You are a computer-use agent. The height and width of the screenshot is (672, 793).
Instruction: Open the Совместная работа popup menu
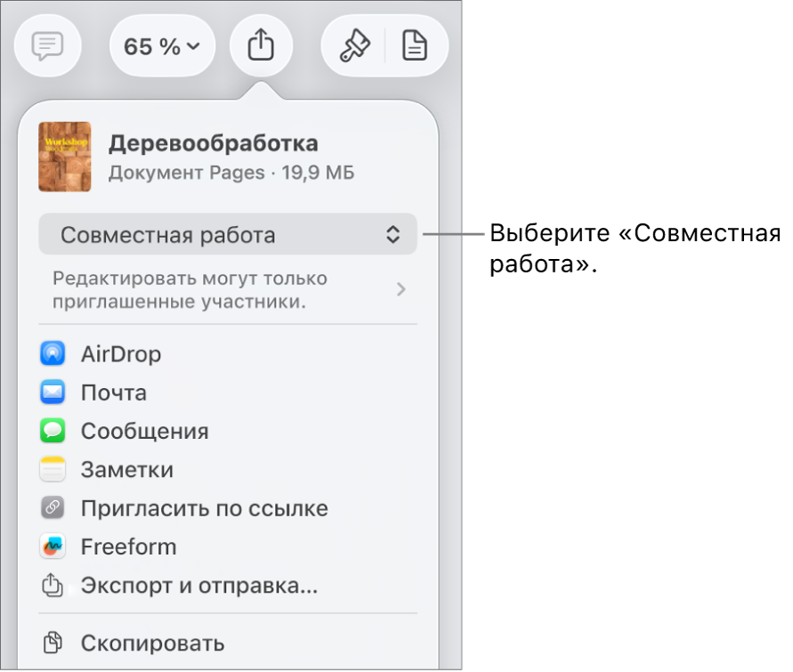pyautogui.click(x=228, y=234)
